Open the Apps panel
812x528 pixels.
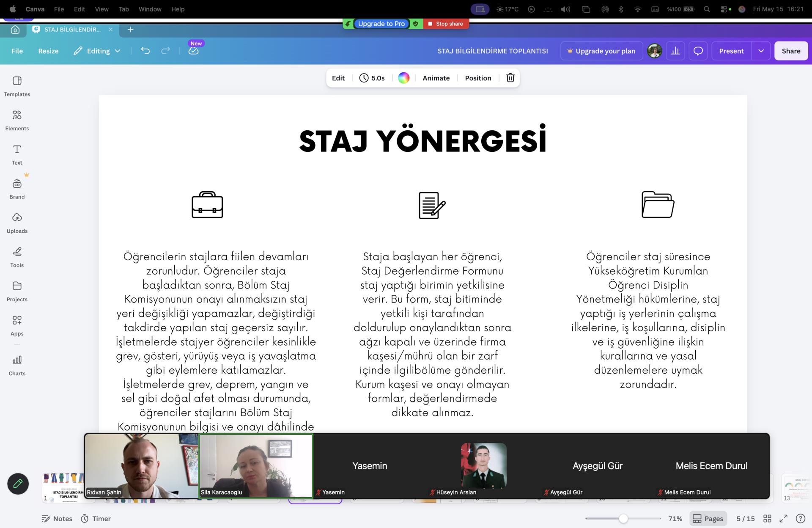[17, 326]
